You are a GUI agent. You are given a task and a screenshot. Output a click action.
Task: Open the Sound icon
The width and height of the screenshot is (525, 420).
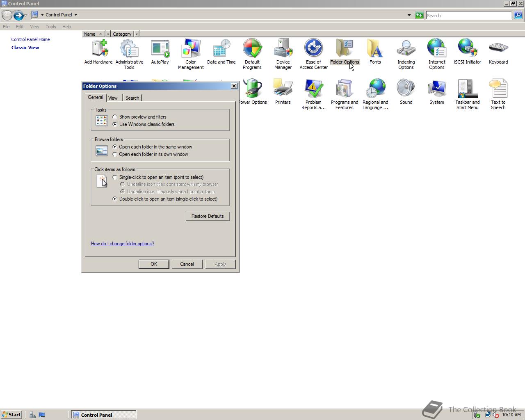click(x=406, y=92)
